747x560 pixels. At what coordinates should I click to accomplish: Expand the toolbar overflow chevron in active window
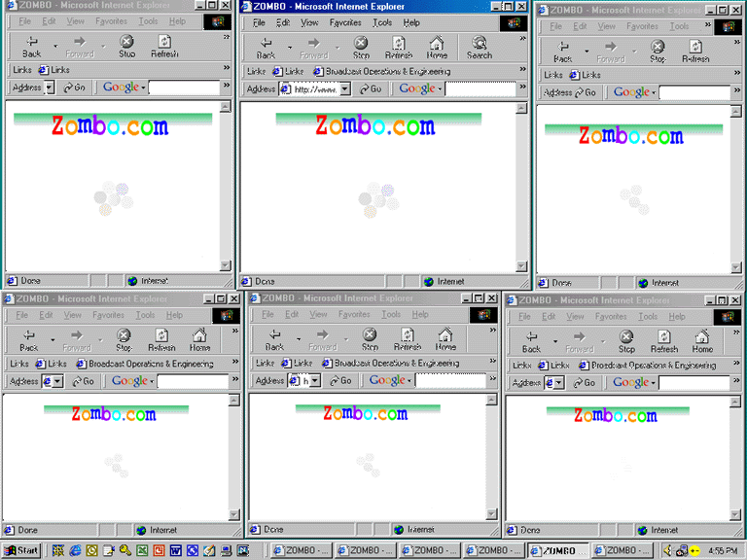[x=522, y=39]
